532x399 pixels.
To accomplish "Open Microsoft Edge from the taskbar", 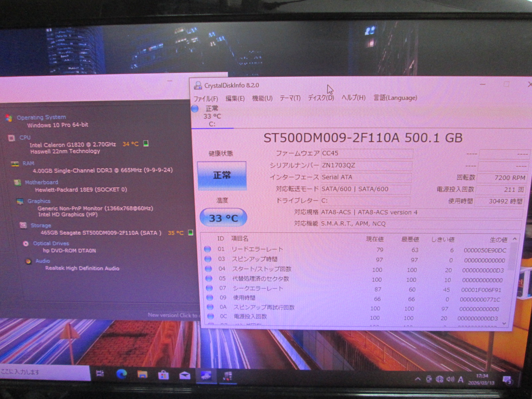I will (122, 374).
